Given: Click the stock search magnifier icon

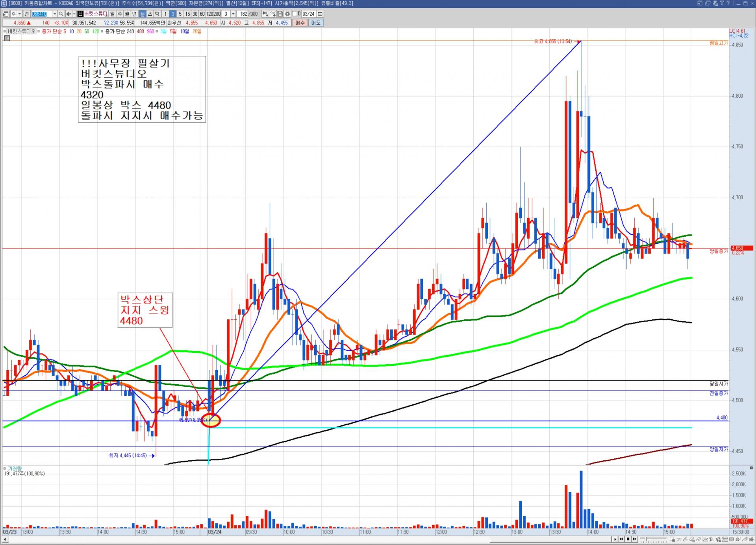Looking at the screenshot, I should (x=61, y=14).
